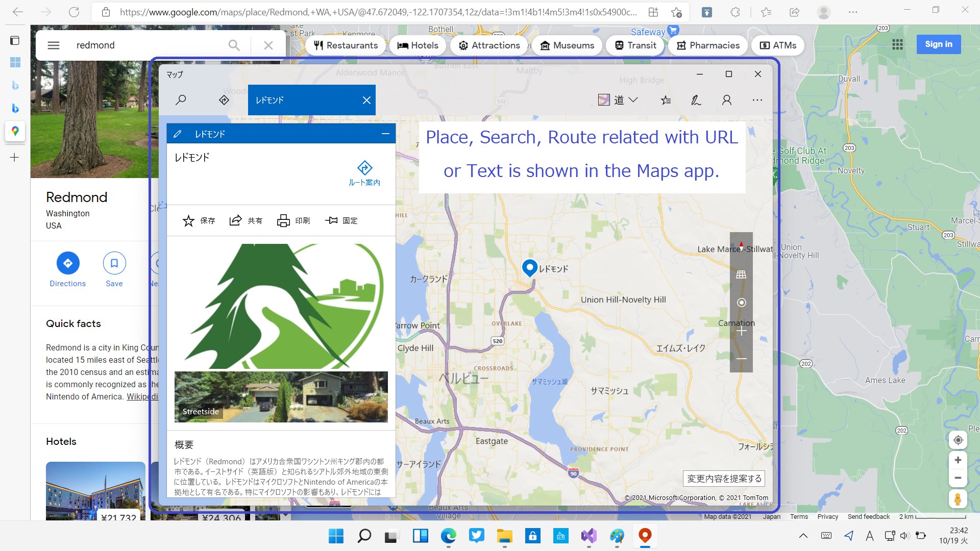Clear the redmond search with the X
This screenshot has height=551, width=980.
[268, 45]
